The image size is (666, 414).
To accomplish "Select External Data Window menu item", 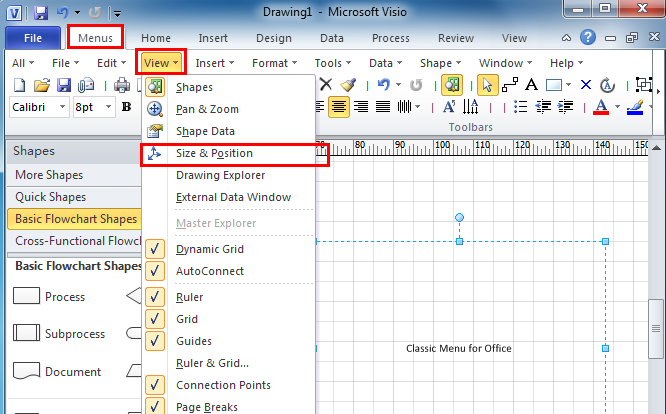I will [229, 197].
